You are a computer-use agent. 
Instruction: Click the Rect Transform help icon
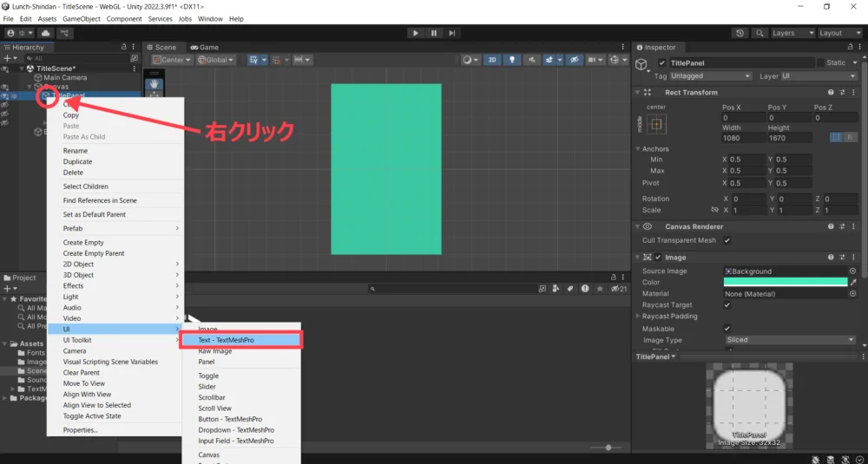click(x=831, y=92)
